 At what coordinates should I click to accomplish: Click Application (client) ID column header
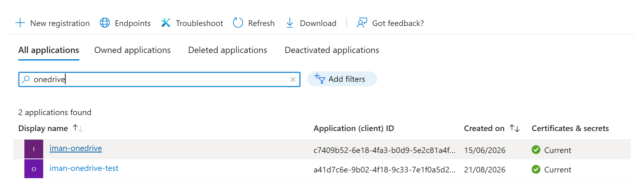(354, 128)
